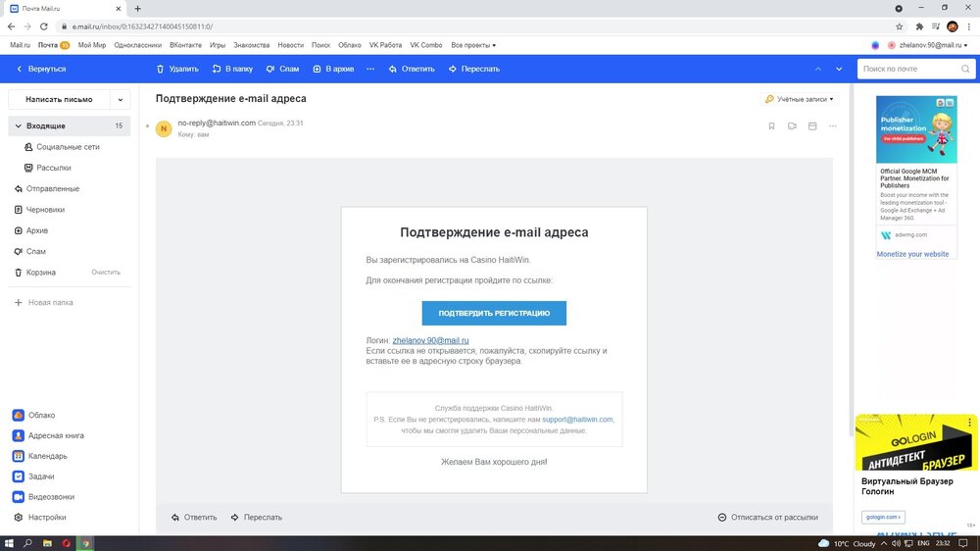Toggle the unread dot beside sender avatar

pos(147,126)
